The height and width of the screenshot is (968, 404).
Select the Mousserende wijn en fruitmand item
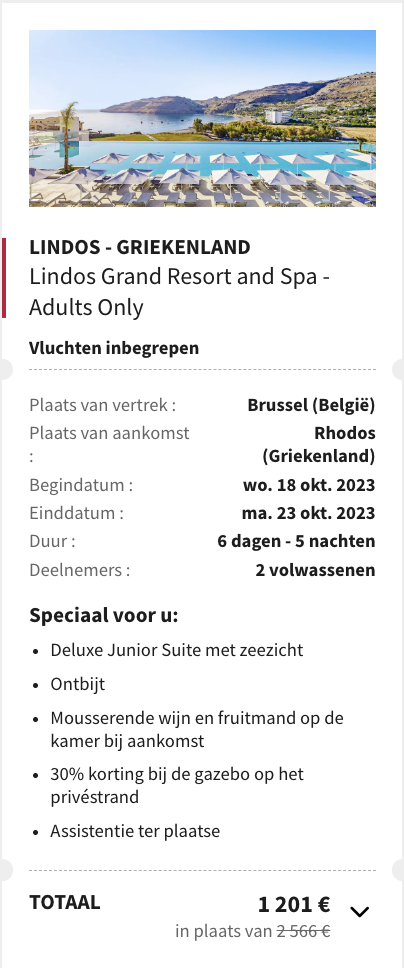pos(197,730)
